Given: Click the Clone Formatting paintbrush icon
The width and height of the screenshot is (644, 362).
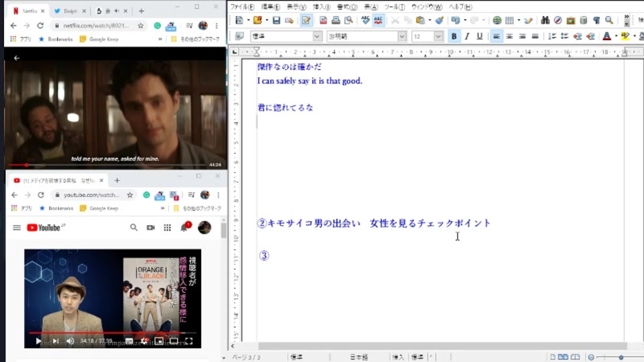Looking at the screenshot, I should tap(439, 21).
